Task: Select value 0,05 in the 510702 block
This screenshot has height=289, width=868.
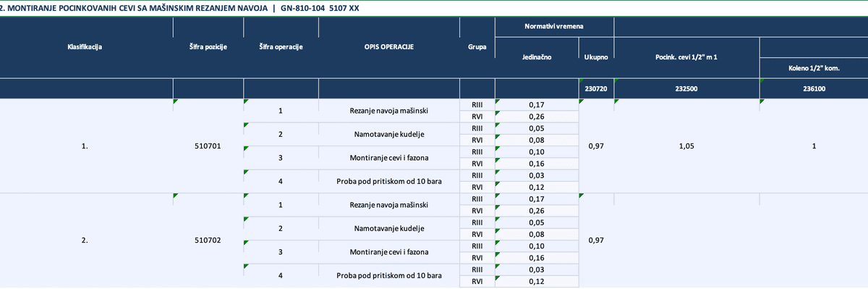Action: (x=537, y=222)
